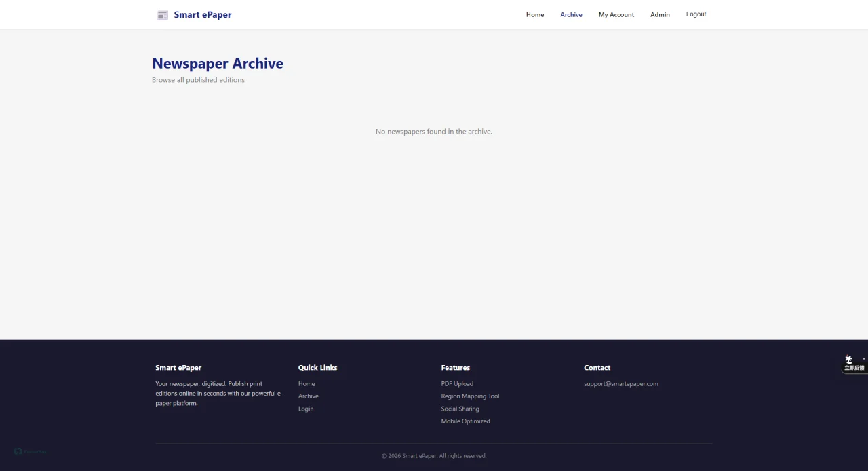The height and width of the screenshot is (471, 868).
Task: Log out using the Logout button
Action: [696, 14]
